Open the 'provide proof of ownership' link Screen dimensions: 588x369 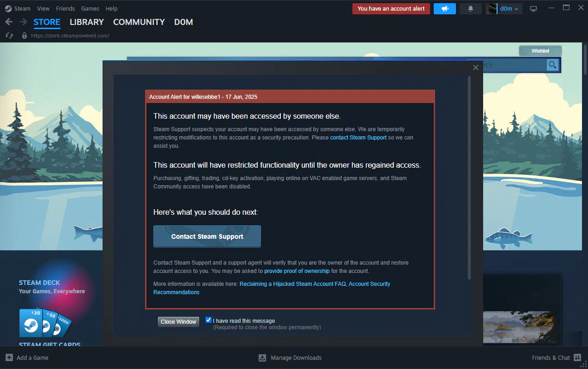point(297,271)
